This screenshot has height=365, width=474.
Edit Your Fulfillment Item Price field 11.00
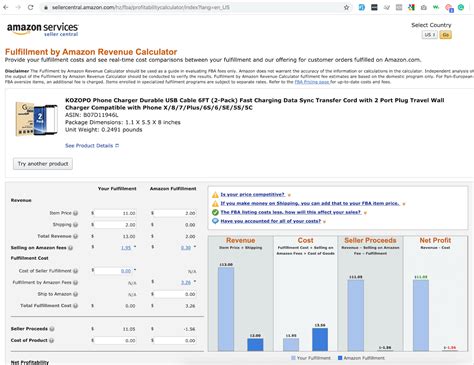pyautogui.click(x=115, y=213)
